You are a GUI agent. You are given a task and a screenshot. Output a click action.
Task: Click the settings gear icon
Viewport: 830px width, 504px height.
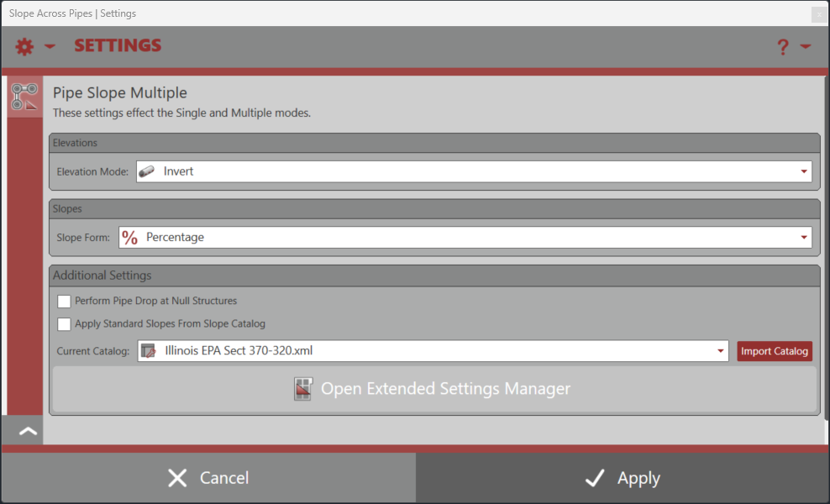click(24, 47)
